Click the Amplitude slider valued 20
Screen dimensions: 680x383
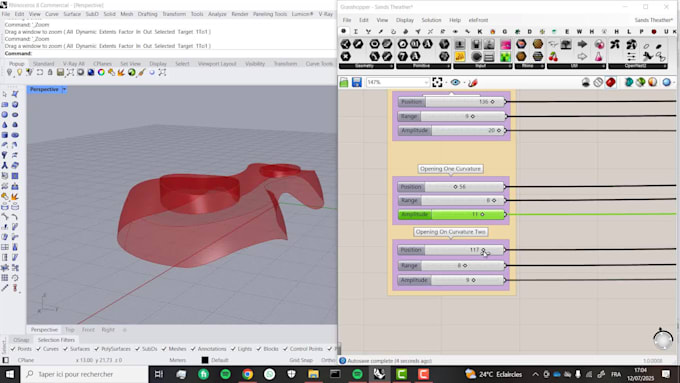click(x=451, y=130)
